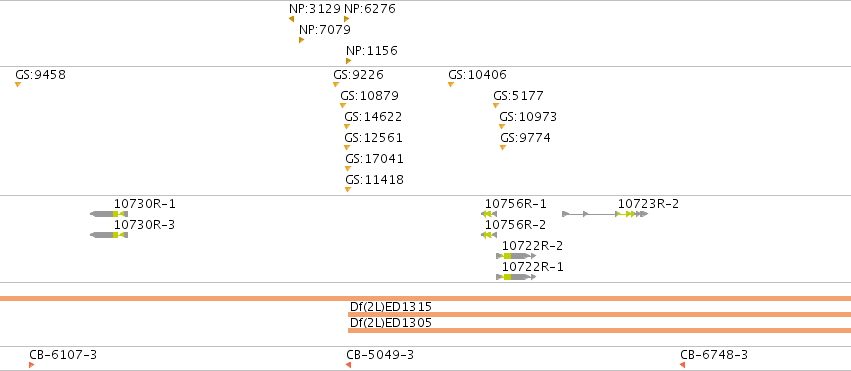Click the NP:3129 insertion triangle marker
Image resolution: width=851 pixels, height=371 pixels.
(x=291, y=19)
